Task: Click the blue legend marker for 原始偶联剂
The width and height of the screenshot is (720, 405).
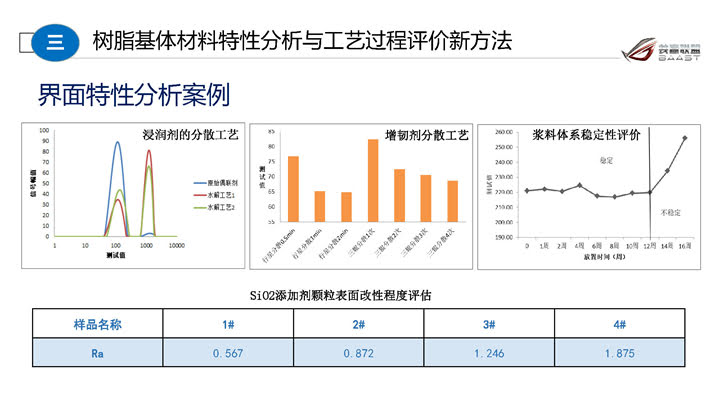Action: coord(200,183)
